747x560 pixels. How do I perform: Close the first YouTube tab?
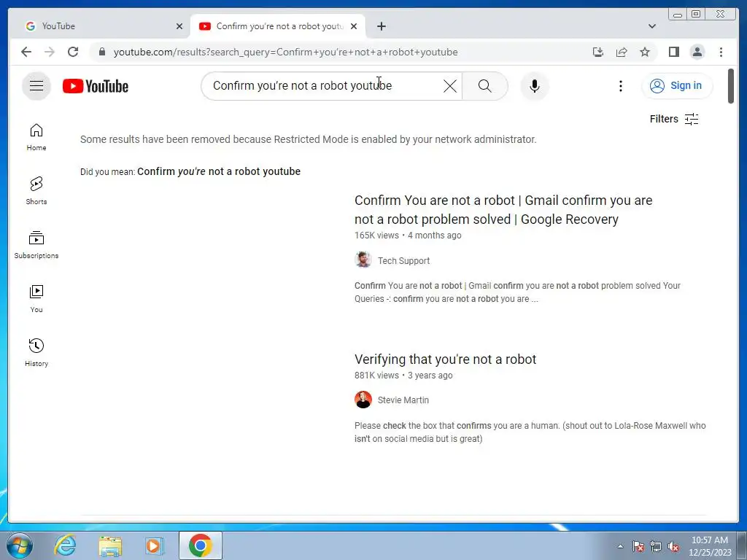(179, 26)
